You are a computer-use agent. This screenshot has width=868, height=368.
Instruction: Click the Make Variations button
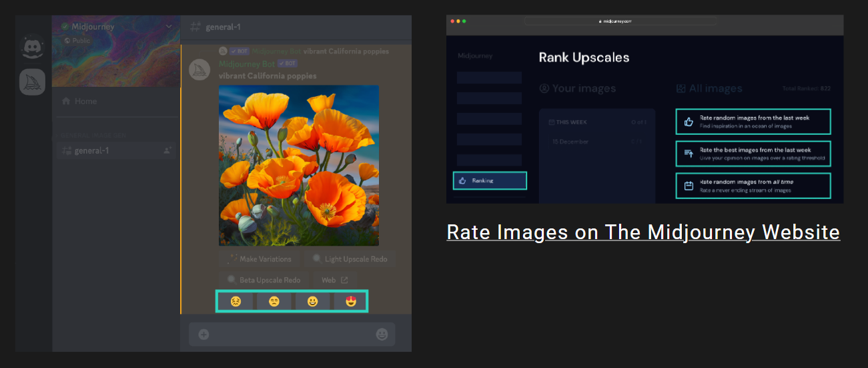coord(259,259)
